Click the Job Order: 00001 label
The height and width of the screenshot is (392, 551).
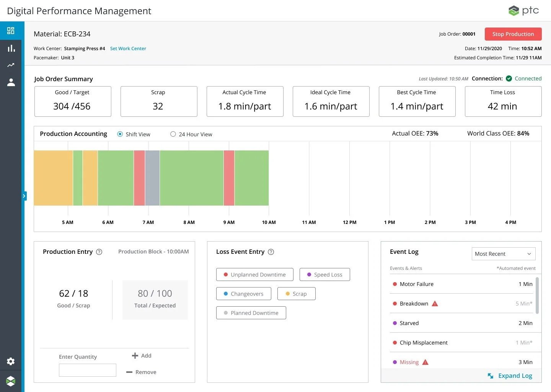point(457,34)
